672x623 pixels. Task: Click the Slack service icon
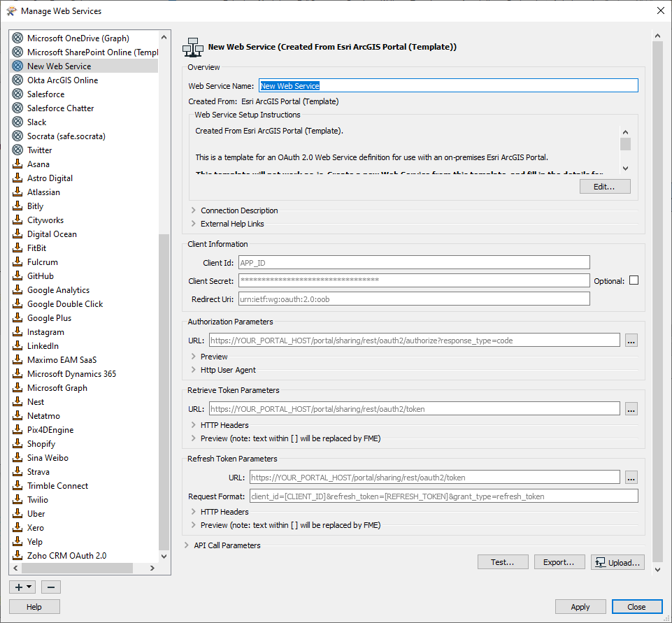pyautogui.click(x=17, y=122)
